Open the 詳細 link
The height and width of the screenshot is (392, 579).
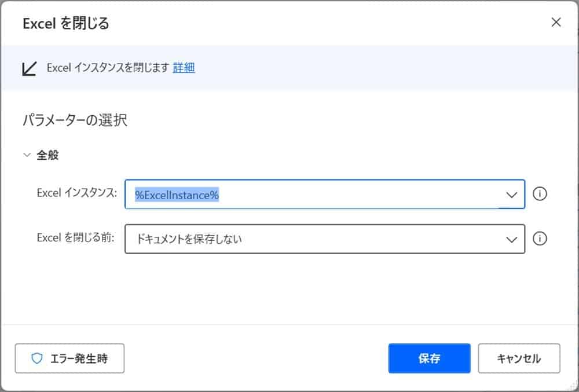pyautogui.click(x=184, y=68)
